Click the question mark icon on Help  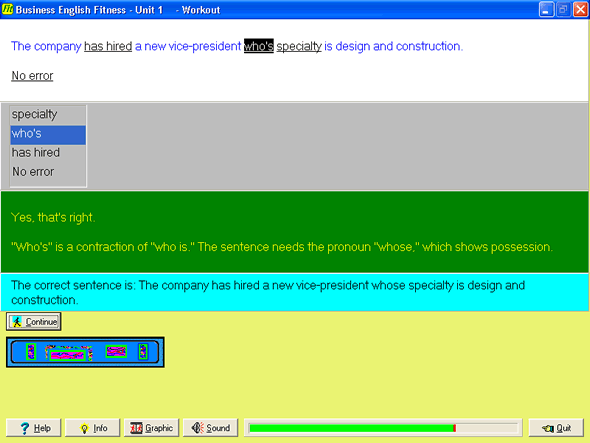click(25, 428)
